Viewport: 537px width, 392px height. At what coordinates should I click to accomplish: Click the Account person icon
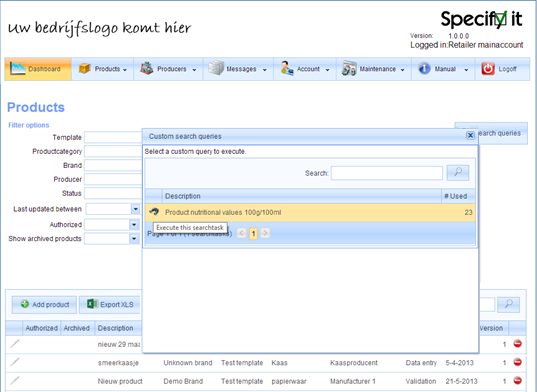(287, 68)
